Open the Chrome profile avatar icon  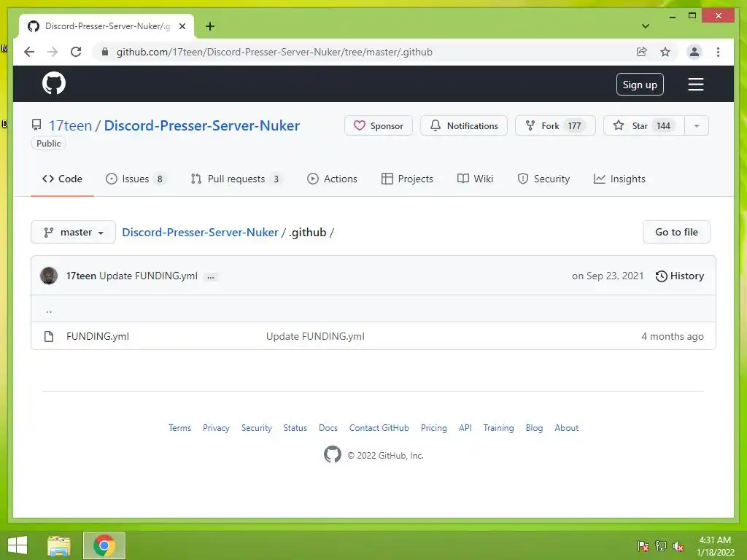pyautogui.click(x=694, y=52)
